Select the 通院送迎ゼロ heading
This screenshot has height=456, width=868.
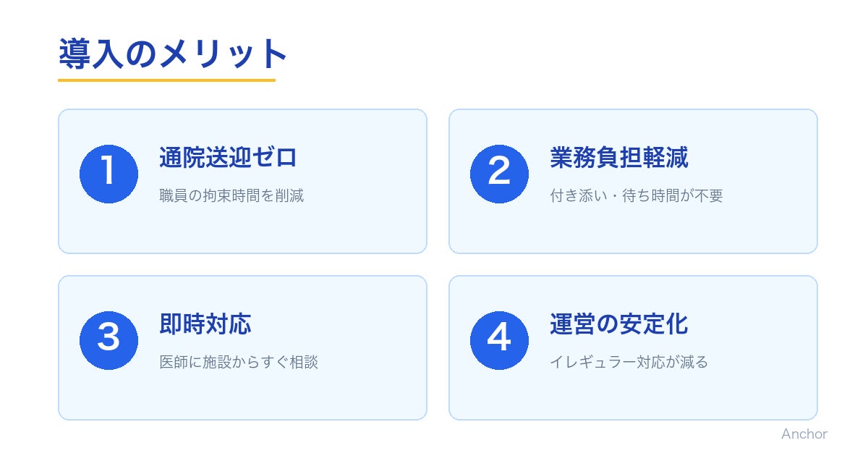pyautogui.click(x=228, y=158)
